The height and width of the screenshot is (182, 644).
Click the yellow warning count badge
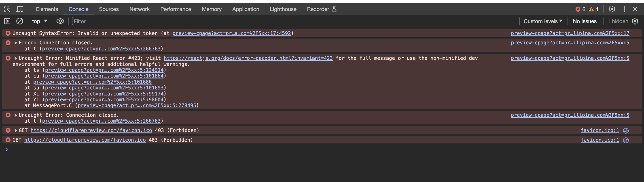593,9
